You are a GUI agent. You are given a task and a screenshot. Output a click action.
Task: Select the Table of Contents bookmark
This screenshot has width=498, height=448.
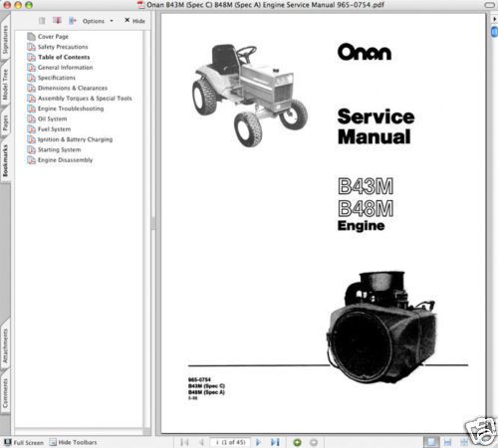point(64,57)
